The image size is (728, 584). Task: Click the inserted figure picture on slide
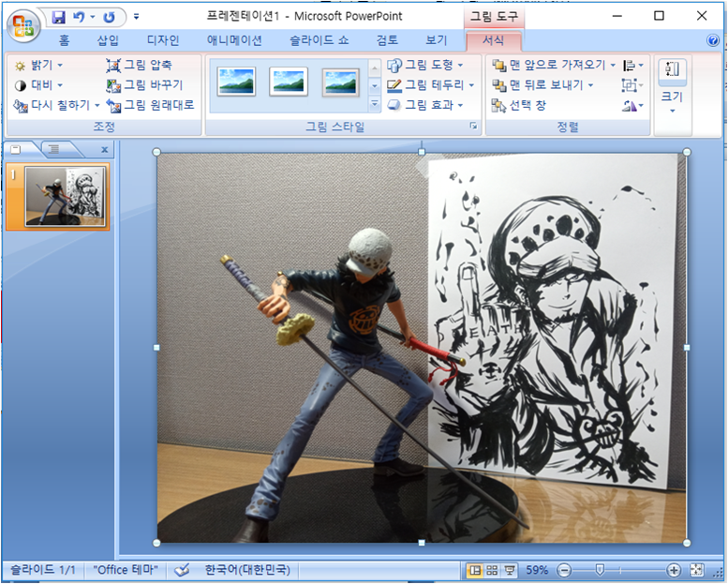coord(422,348)
